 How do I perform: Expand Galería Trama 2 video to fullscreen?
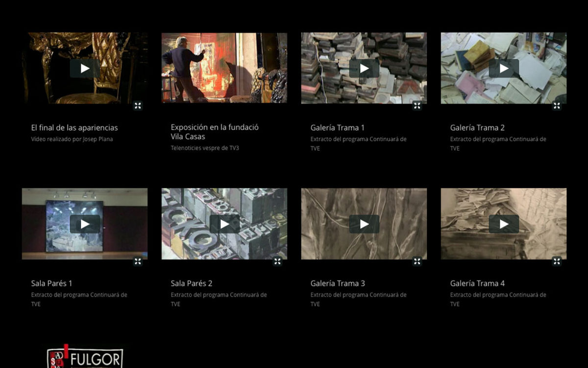(x=557, y=105)
